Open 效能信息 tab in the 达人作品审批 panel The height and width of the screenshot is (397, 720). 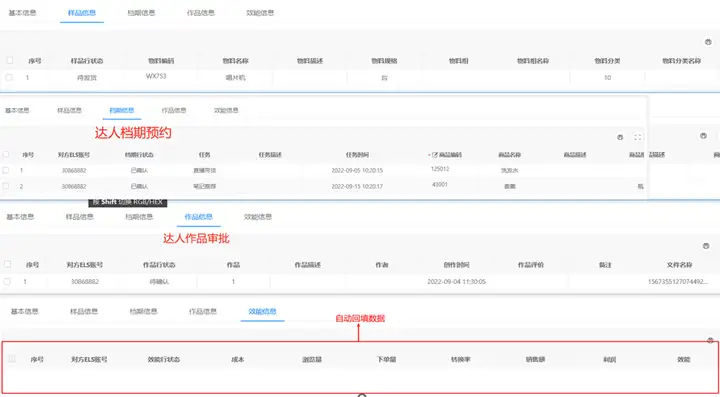coord(258,217)
